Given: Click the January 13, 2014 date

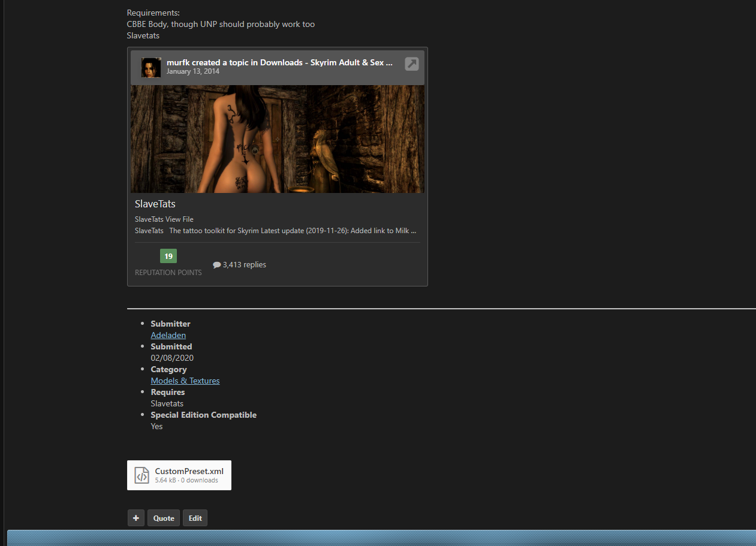Looking at the screenshot, I should (x=193, y=71).
